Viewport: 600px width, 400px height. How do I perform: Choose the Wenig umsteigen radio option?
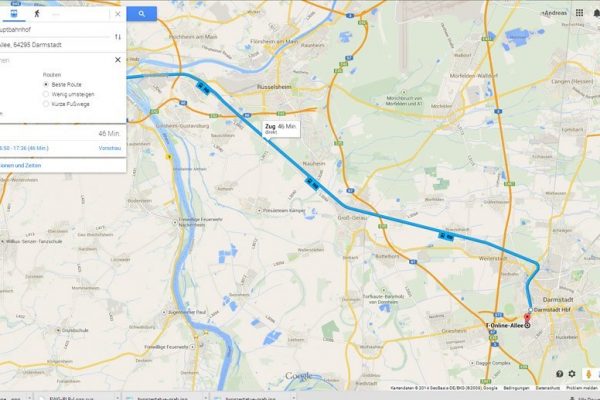[46, 94]
